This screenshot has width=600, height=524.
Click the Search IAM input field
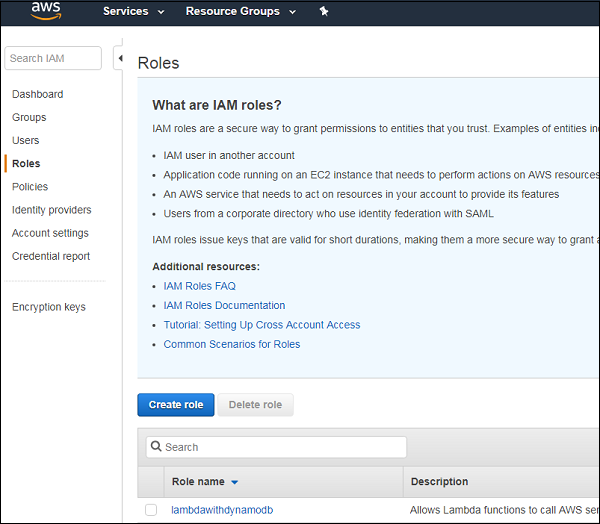pyautogui.click(x=53, y=58)
